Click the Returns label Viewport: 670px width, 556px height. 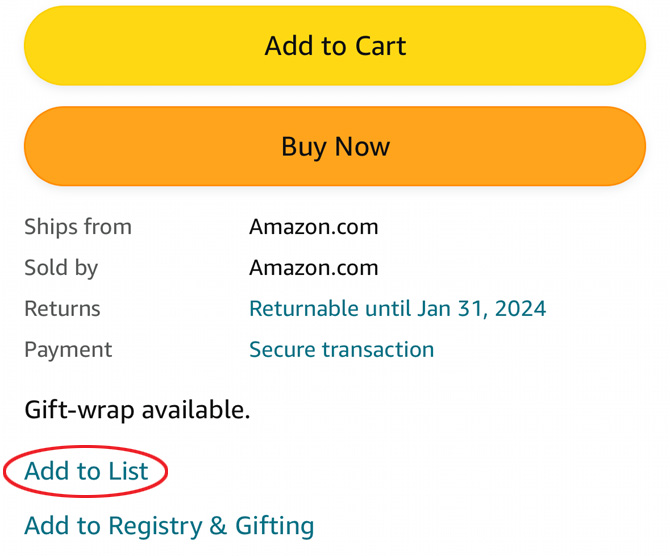click(62, 309)
